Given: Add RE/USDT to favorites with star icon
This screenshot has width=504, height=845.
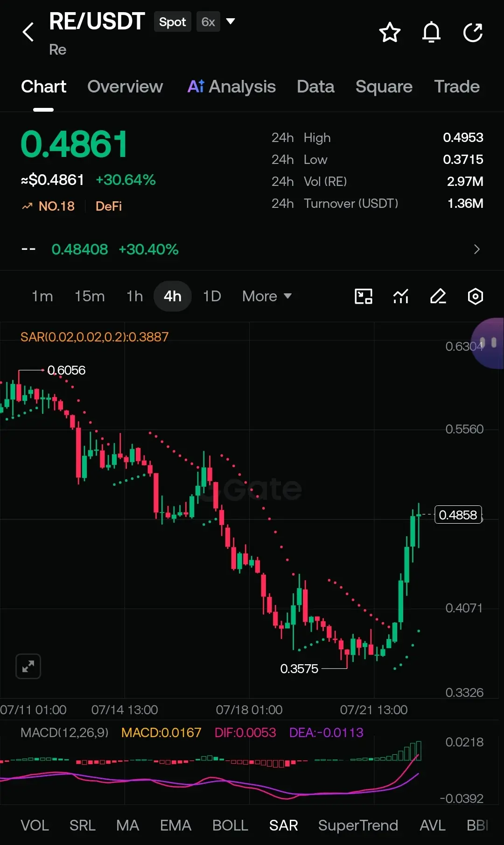Looking at the screenshot, I should [x=390, y=32].
